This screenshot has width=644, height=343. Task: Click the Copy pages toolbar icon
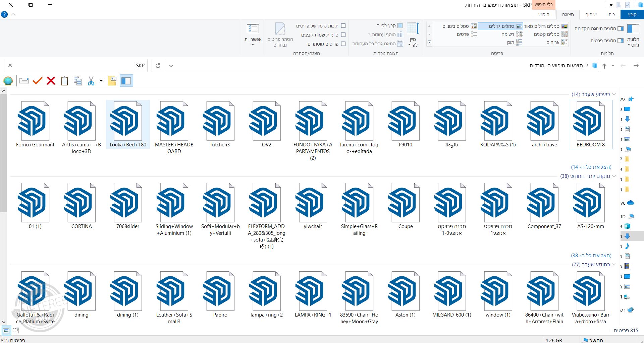(x=78, y=81)
